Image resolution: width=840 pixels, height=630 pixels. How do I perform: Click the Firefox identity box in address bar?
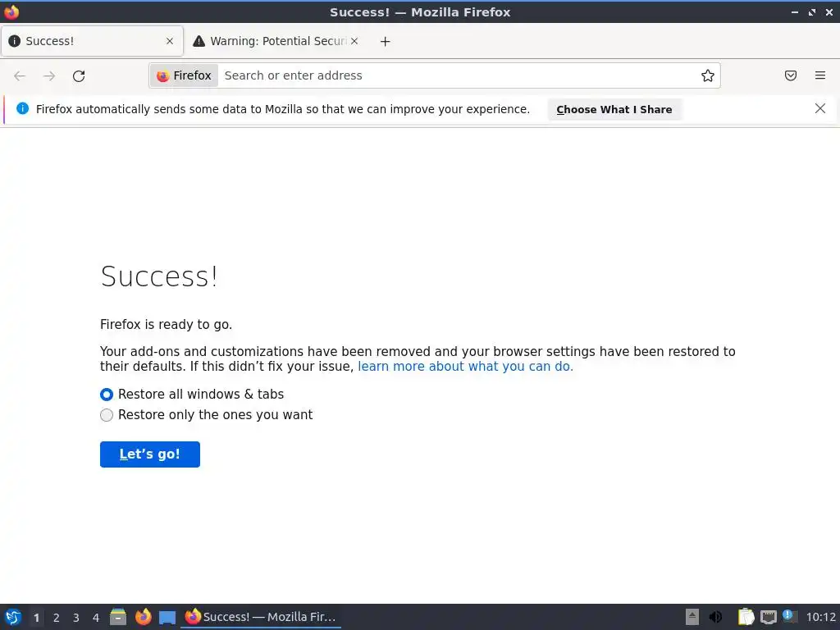[x=184, y=75]
